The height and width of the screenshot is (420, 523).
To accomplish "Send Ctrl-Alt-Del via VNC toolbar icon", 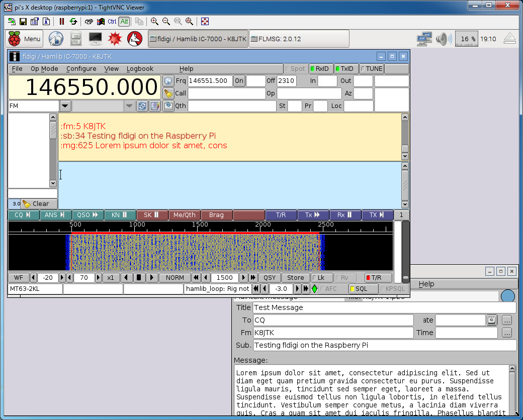I will [x=89, y=22].
